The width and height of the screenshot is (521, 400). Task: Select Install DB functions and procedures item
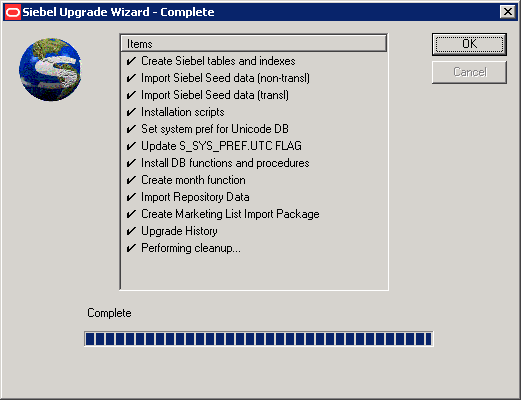click(225, 163)
